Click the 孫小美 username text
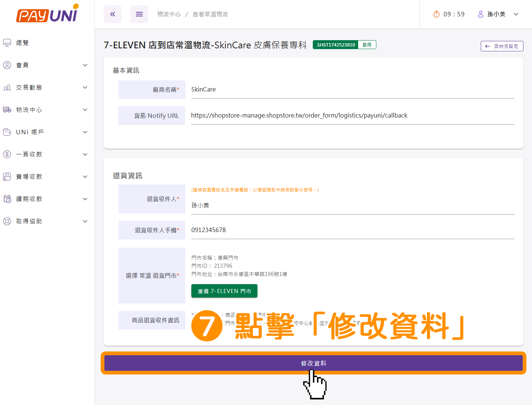This screenshot has height=405, width=532. [496, 14]
